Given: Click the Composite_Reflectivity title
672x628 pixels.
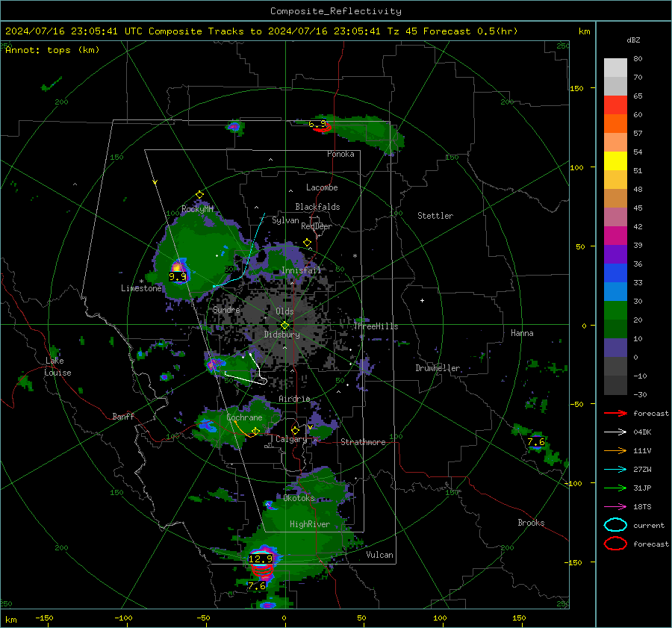Looking at the screenshot, I should pos(336,11).
